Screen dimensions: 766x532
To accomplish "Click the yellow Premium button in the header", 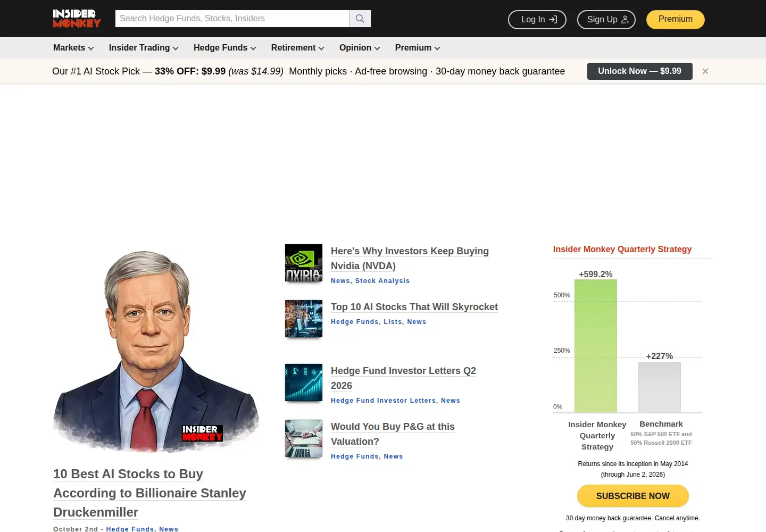I will coord(676,19).
